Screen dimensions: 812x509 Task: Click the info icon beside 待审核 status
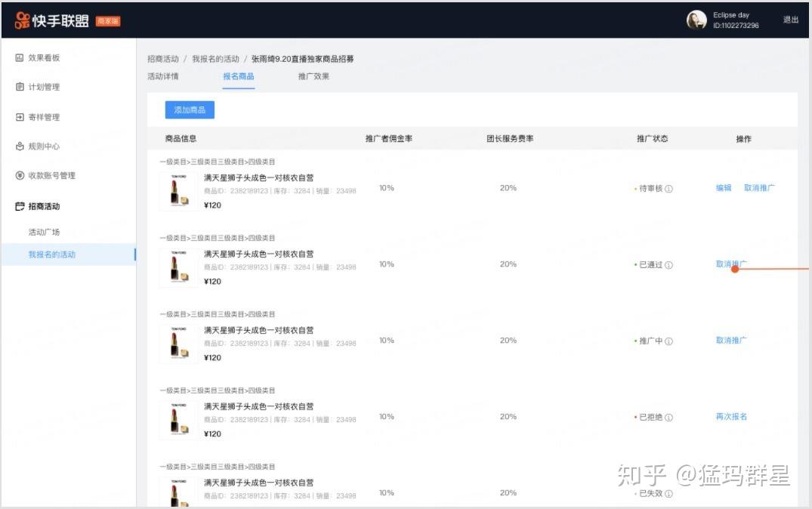click(668, 187)
